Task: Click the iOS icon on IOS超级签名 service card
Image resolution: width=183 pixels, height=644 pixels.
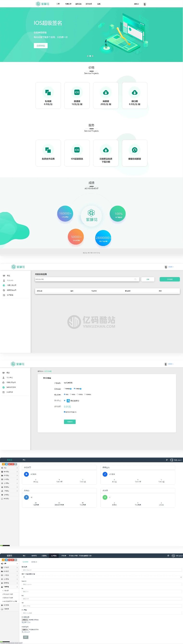Action: 77,150
